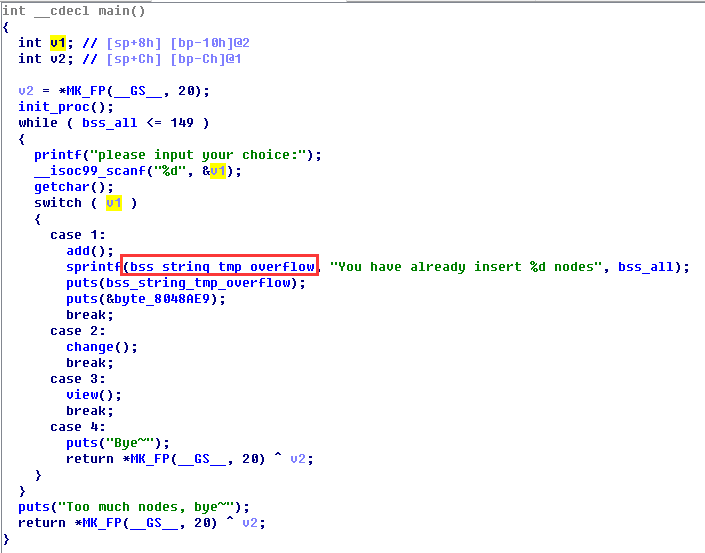
Task: Click the change() call under case 2
Action: (101, 347)
